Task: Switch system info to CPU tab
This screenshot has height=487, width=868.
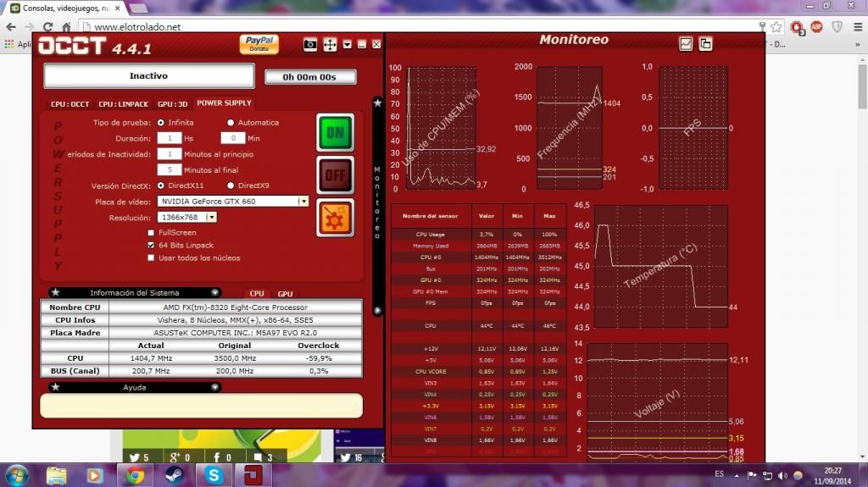Action: click(257, 294)
